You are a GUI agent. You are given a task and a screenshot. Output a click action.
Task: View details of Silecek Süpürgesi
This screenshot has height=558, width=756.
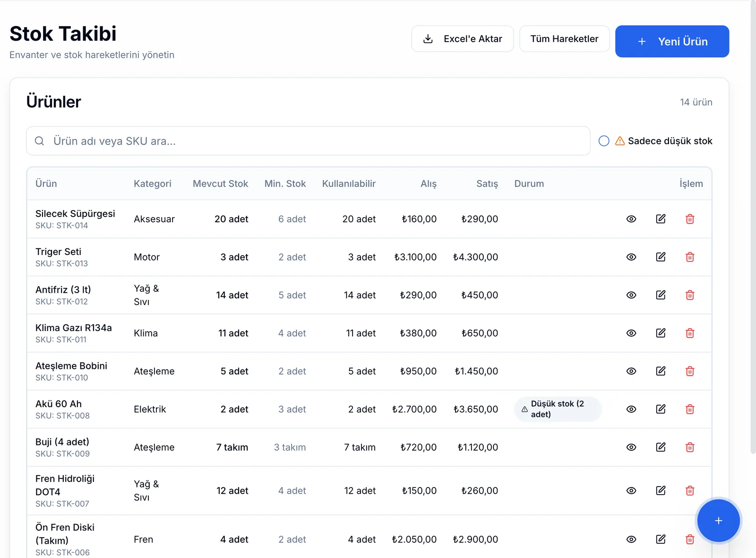[631, 219]
